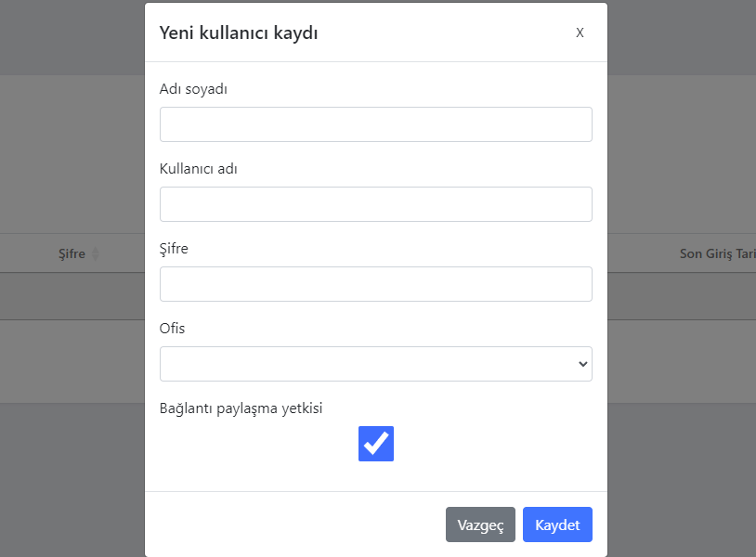
Task: Click the Şifre input in the dialog
Action: click(x=375, y=284)
